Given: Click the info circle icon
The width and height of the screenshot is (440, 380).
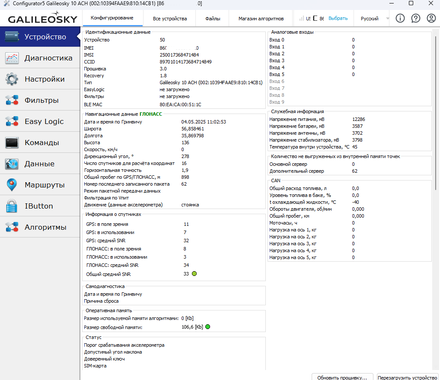Looking at the screenshot, I should tap(400, 18).
